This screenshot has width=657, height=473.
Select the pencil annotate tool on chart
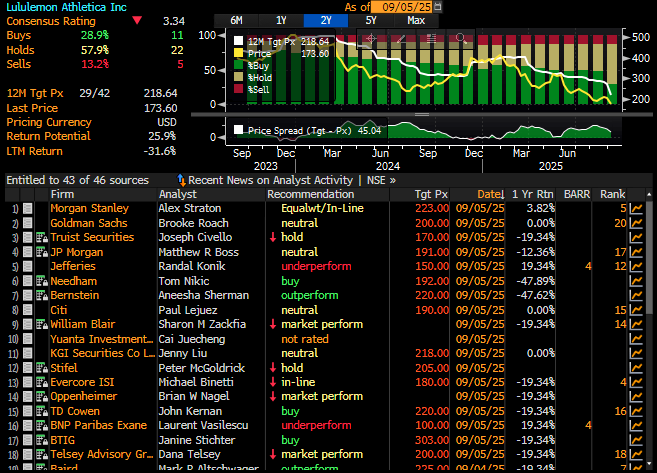click(x=401, y=39)
